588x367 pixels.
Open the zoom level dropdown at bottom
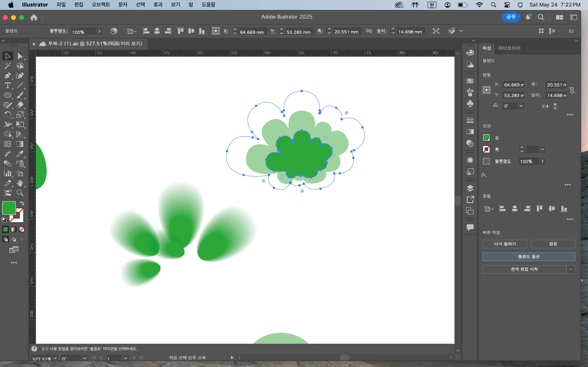[55, 358]
